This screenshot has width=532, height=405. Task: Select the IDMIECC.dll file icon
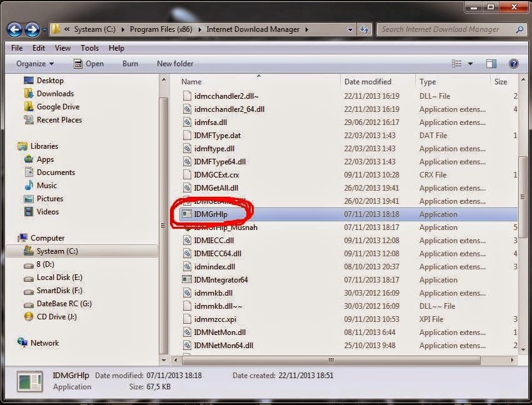(187, 241)
